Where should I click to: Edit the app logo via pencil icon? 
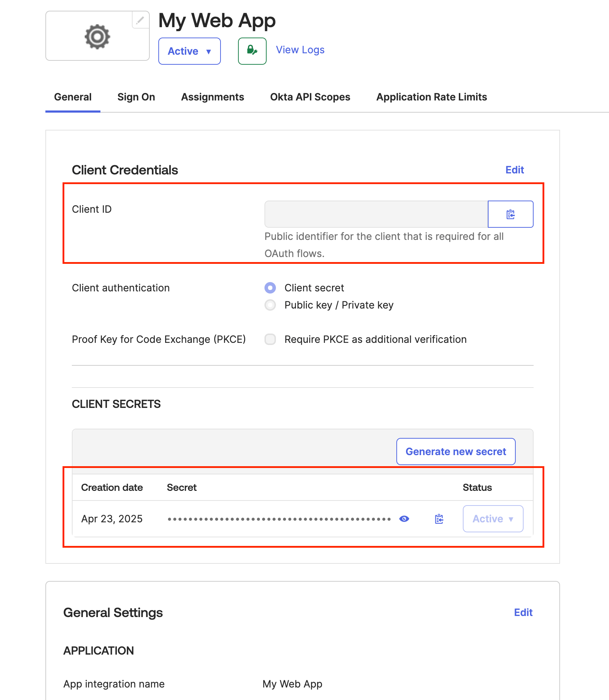tap(140, 20)
